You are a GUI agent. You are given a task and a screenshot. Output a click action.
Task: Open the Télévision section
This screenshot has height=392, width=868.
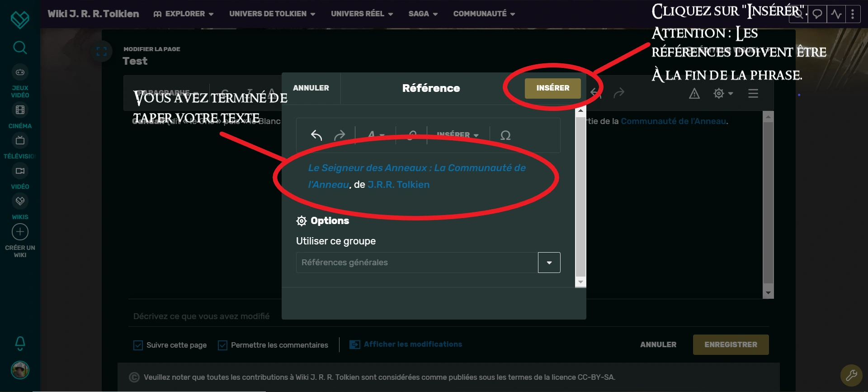click(x=20, y=146)
